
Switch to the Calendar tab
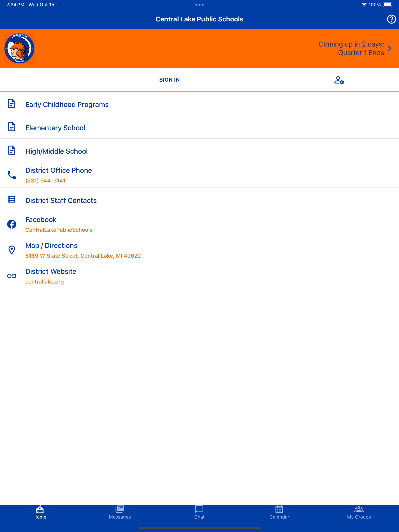(x=279, y=513)
